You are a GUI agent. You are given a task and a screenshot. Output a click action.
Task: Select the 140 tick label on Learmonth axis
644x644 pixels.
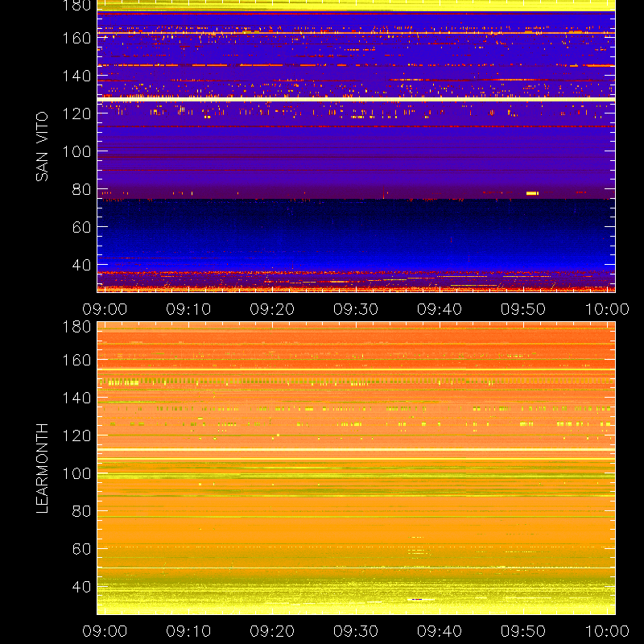pyautogui.click(x=76, y=398)
